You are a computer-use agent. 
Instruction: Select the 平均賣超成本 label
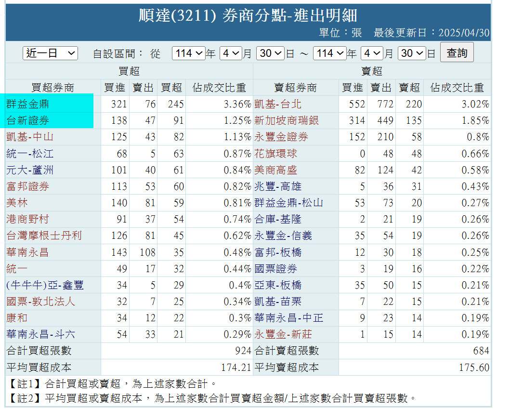click(x=287, y=367)
